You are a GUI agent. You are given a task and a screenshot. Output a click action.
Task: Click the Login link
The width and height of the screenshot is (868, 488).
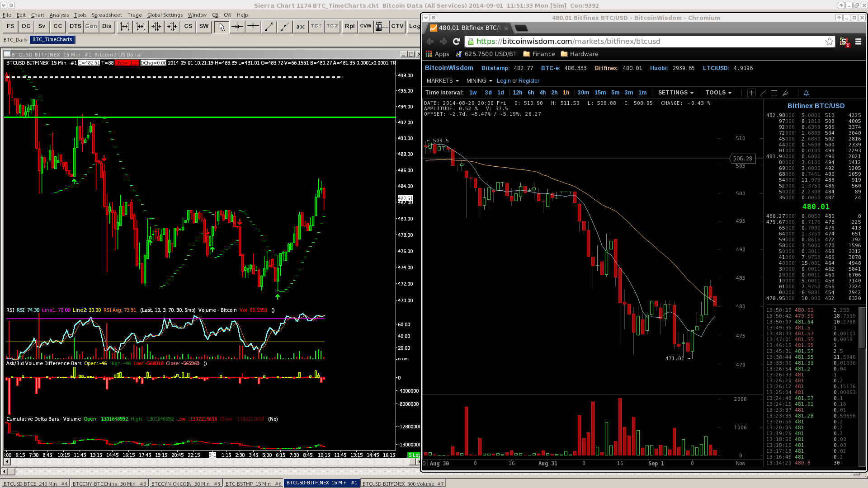(504, 81)
